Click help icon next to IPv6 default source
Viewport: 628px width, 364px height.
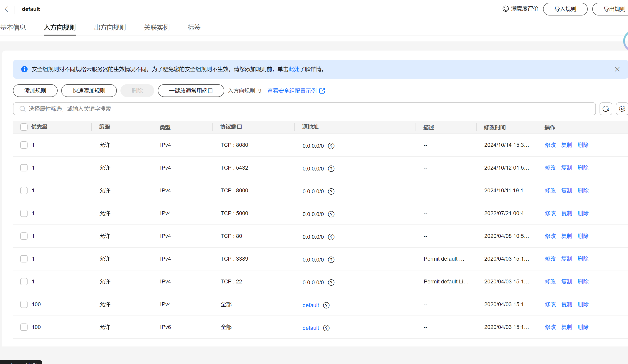coord(326,328)
